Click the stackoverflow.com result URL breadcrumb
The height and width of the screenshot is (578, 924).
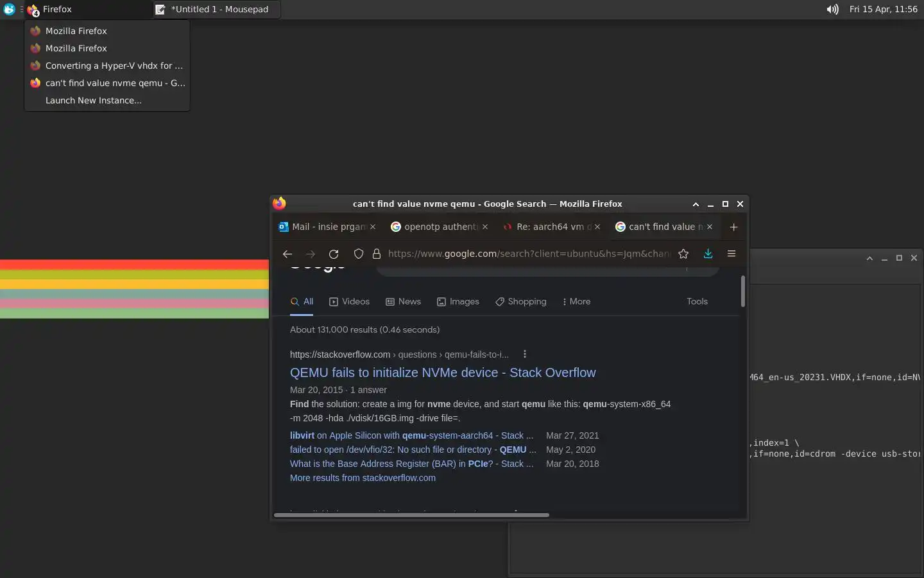coord(399,355)
